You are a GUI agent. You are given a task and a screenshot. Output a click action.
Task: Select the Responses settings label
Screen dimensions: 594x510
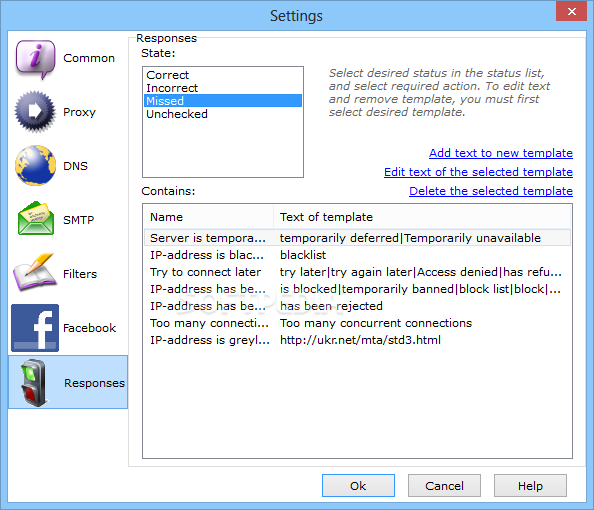(x=94, y=383)
